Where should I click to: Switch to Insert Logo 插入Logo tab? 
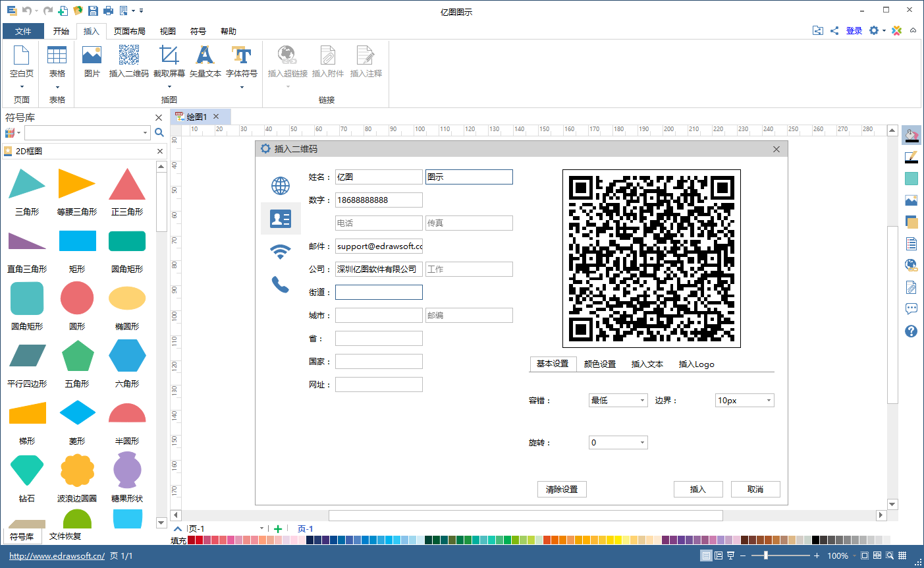[x=696, y=364]
